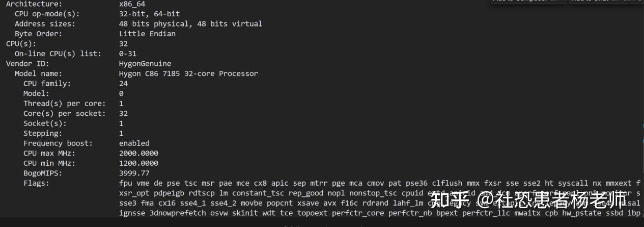The height and width of the screenshot is (227, 644).
Task: Click the Hygon C86 7185 model name
Action: (x=188, y=73)
